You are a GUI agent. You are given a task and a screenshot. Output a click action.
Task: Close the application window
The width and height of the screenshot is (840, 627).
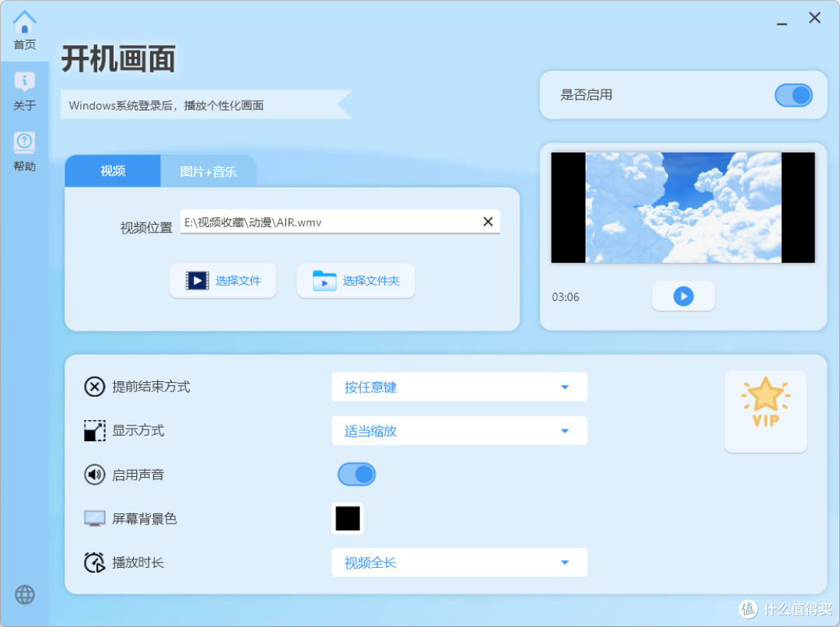point(814,18)
